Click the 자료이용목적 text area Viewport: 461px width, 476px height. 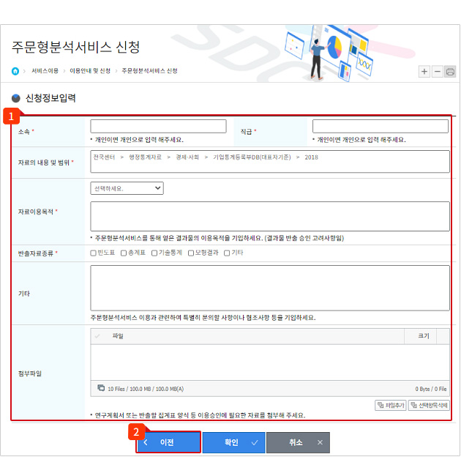tap(270, 217)
